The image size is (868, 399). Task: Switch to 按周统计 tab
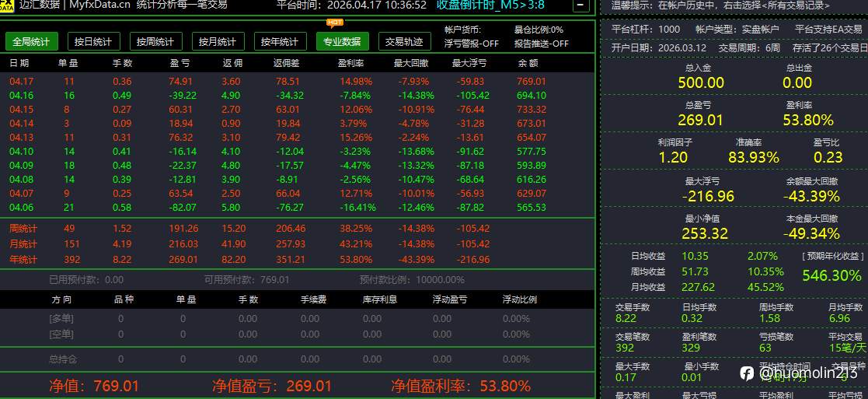tap(155, 41)
